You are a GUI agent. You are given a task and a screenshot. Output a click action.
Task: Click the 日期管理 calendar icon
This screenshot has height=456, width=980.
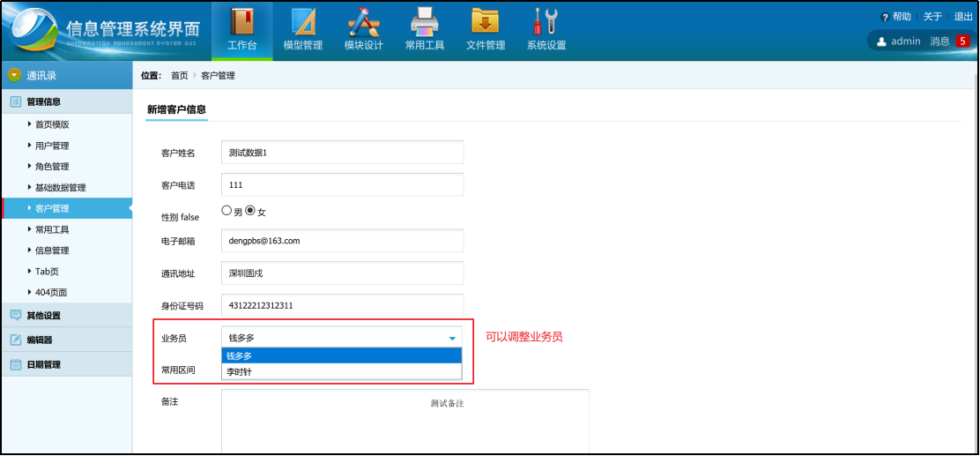(16, 364)
